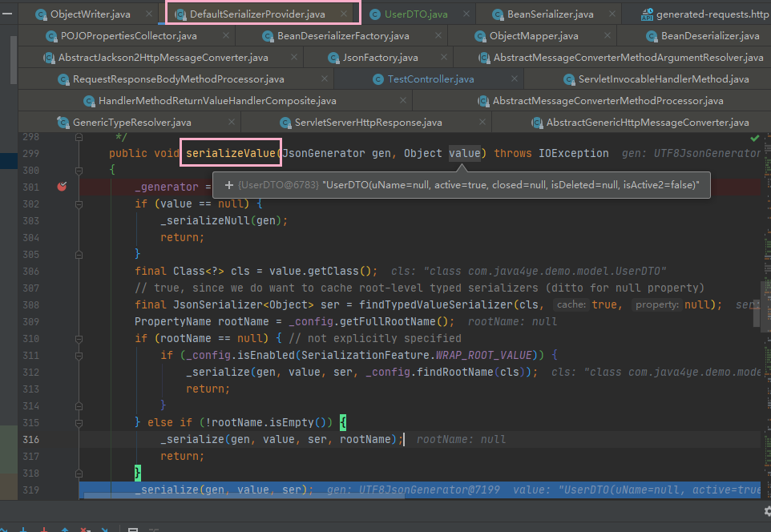This screenshot has height=532, width=771.
Task: Open settings gear in bottom panel
Action: tap(767, 512)
